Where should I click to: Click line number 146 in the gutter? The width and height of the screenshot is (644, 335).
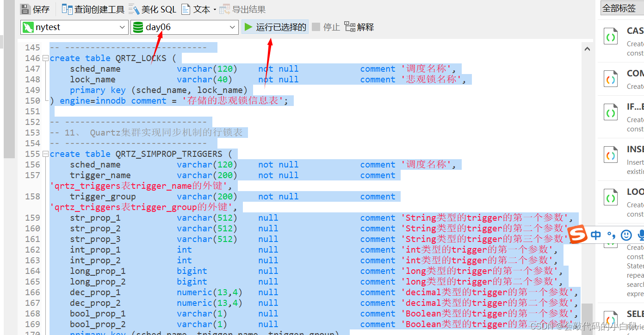32,58
